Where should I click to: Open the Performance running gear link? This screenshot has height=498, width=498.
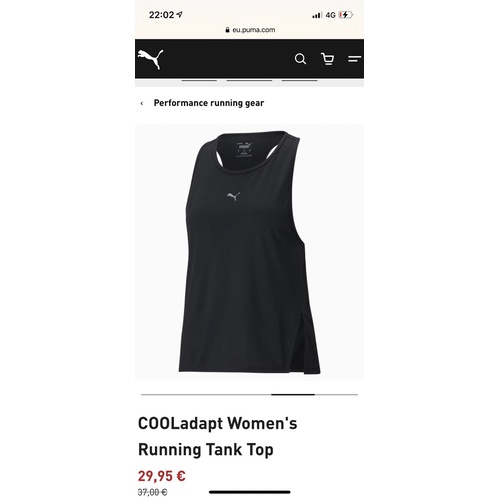209,103
